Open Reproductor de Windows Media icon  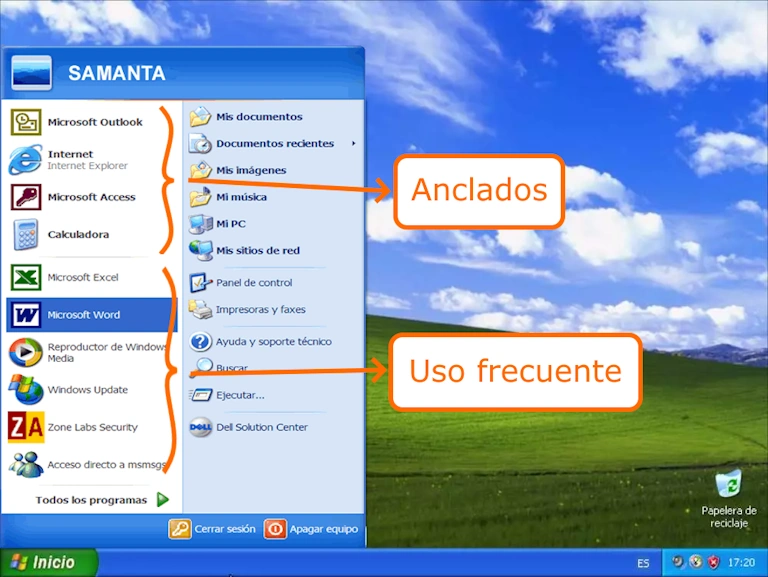click(x=25, y=352)
